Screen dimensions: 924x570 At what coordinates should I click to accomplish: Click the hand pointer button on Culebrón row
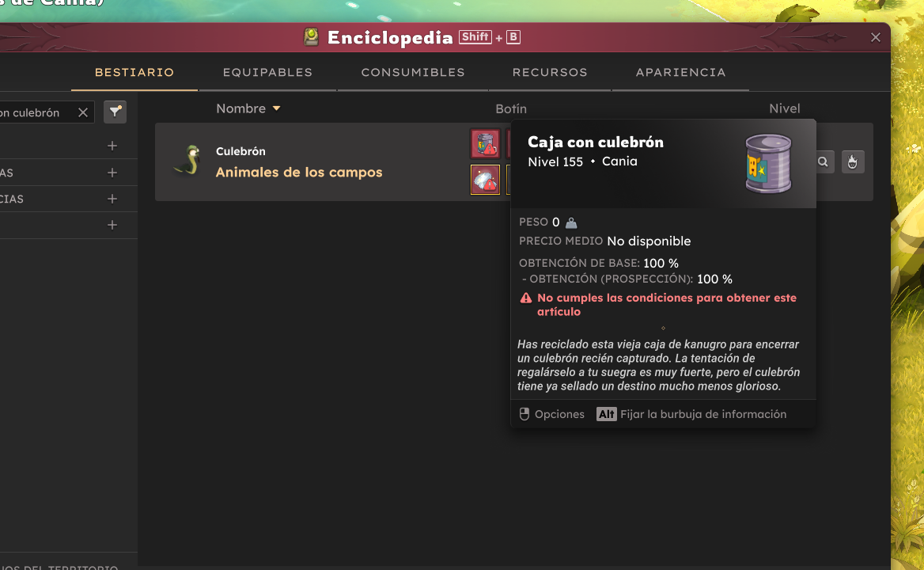click(853, 162)
